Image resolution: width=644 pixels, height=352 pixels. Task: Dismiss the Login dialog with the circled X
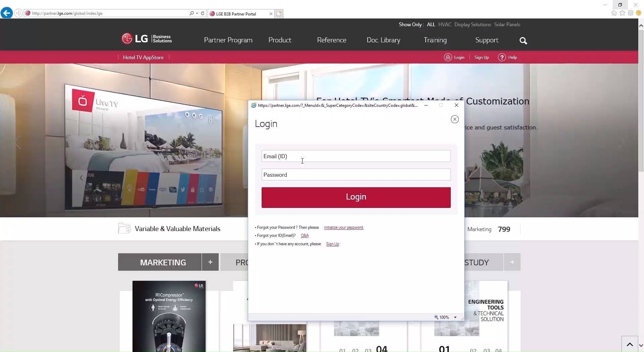tap(454, 119)
